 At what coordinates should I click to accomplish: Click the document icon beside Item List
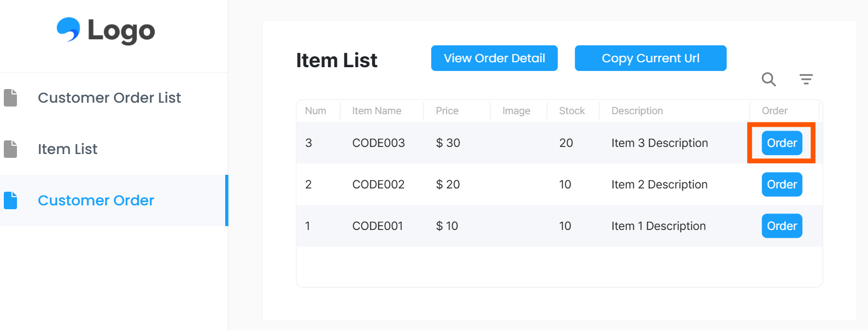[x=10, y=149]
